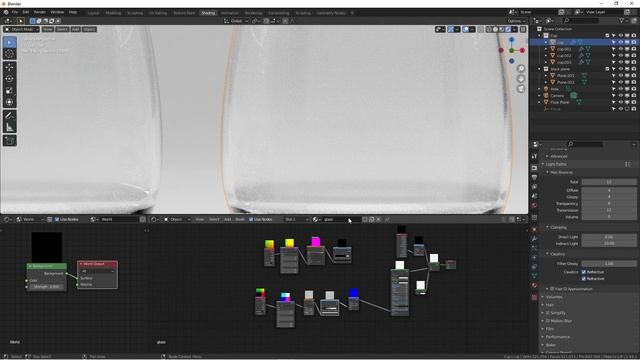Image resolution: width=640 pixels, height=360 pixels.
Task: Open viewport View menu button
Action: pos(48,29)
